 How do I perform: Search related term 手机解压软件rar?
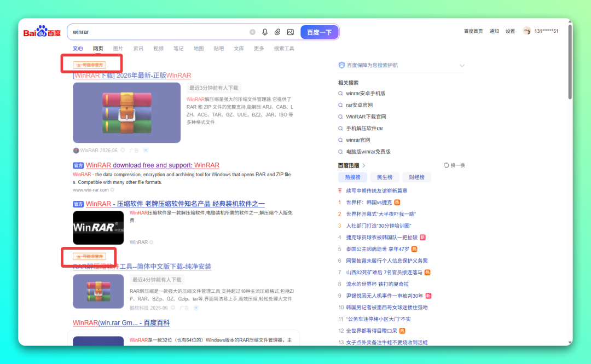pyautogui.click(x=364, y=128)
